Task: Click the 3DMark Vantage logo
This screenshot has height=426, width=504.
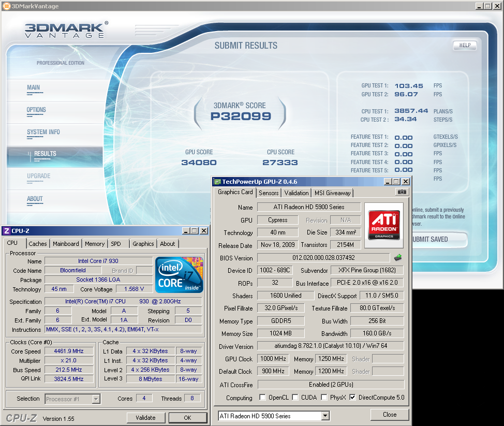Action: pyautogui.click(x=66, y=30)
